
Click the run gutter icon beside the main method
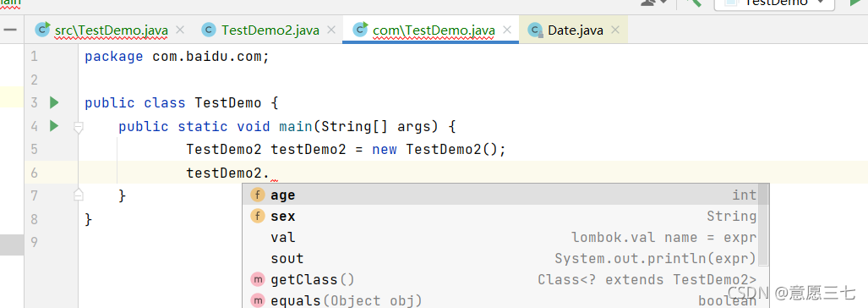tap(54, 126)
